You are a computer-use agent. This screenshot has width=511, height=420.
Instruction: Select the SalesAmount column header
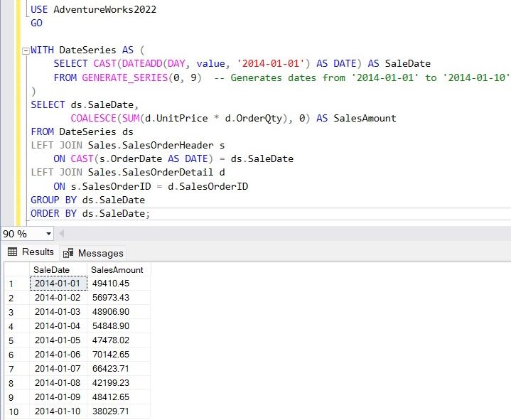coord(119,270)
